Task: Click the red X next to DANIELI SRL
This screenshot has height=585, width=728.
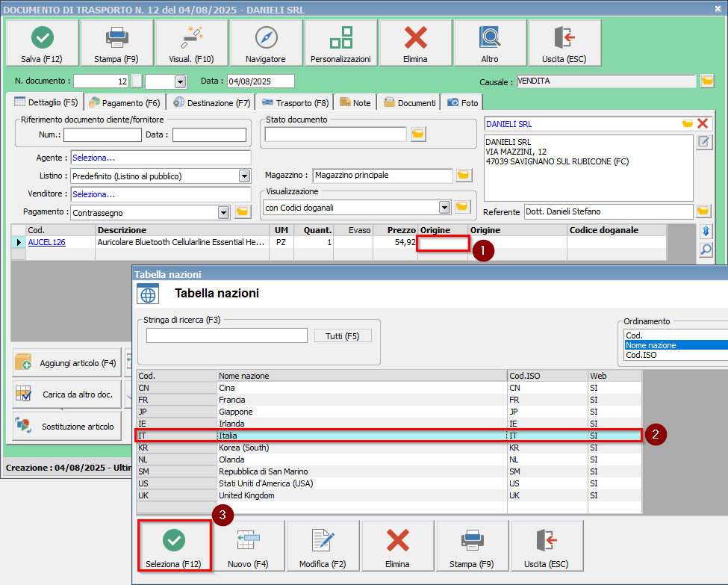Action: point(703,123)
